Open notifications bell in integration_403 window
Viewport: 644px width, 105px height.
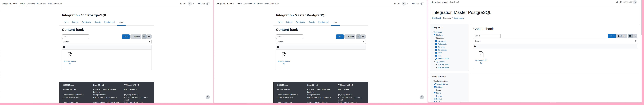(181, 4)
